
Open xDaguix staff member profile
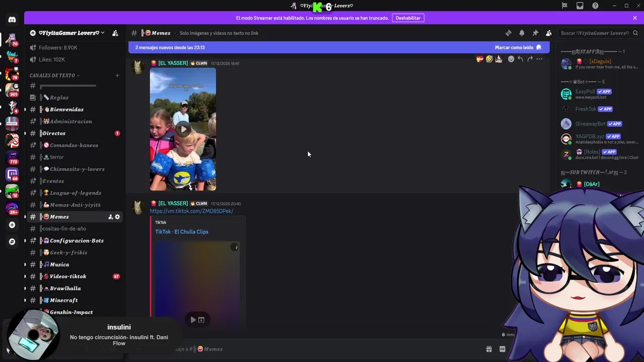(x=600, y=64)
